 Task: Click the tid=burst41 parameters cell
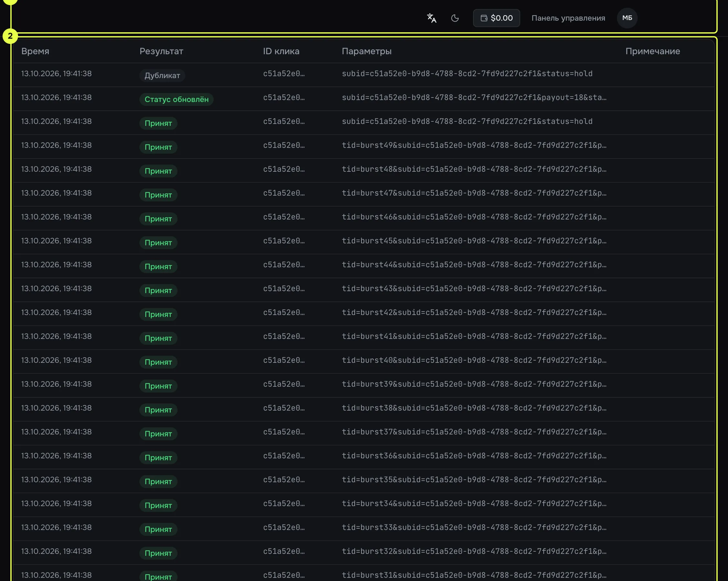(x=474, y=336)
